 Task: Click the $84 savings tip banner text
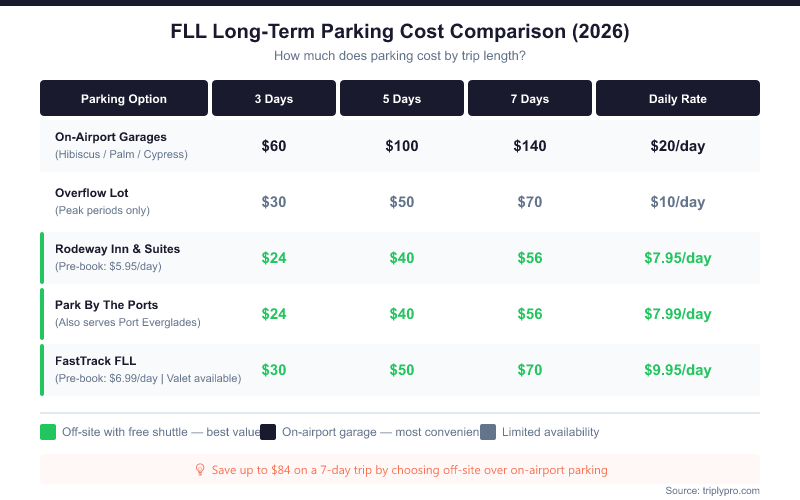tap(408, 469)
